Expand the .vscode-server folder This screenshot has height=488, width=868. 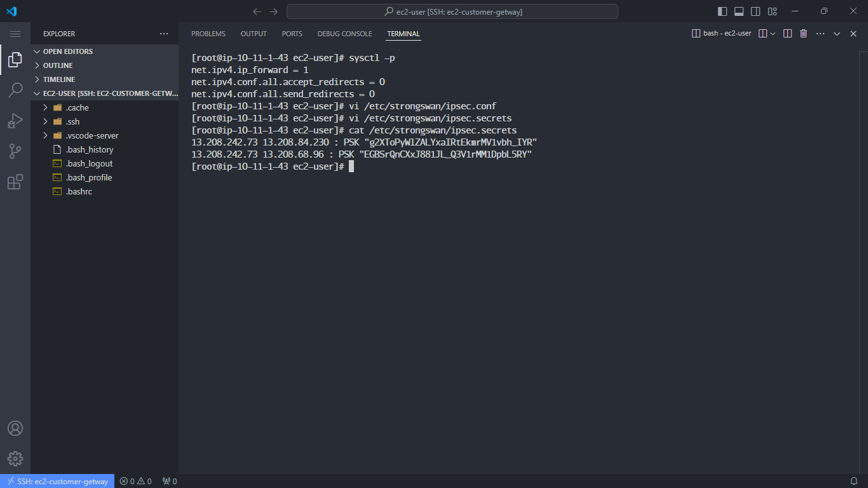(x=105, y=135)
